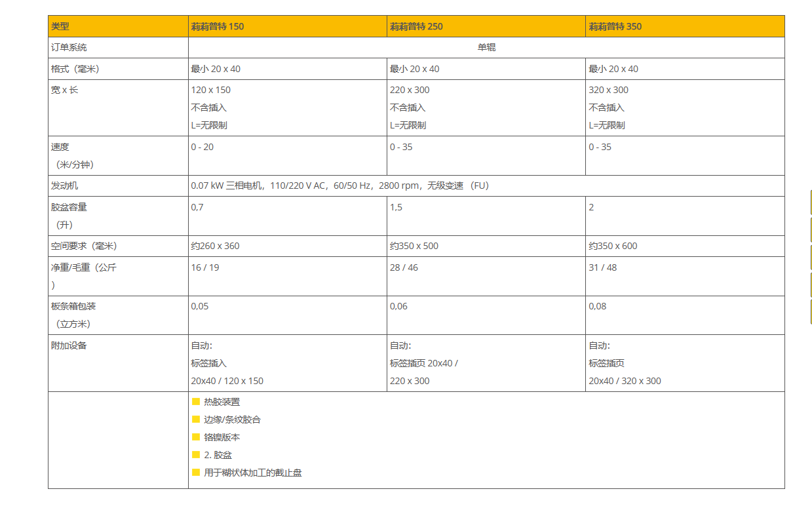This screenshot has width=812, height=508.
Task: Click the 0.07 kW motor specification text
Action: pyautogui.click(x=339, y=186)
